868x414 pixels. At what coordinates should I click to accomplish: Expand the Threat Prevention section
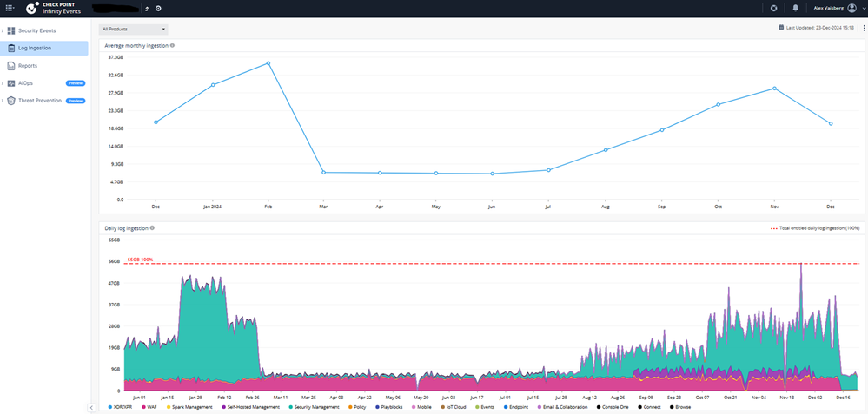click(3, 101)
